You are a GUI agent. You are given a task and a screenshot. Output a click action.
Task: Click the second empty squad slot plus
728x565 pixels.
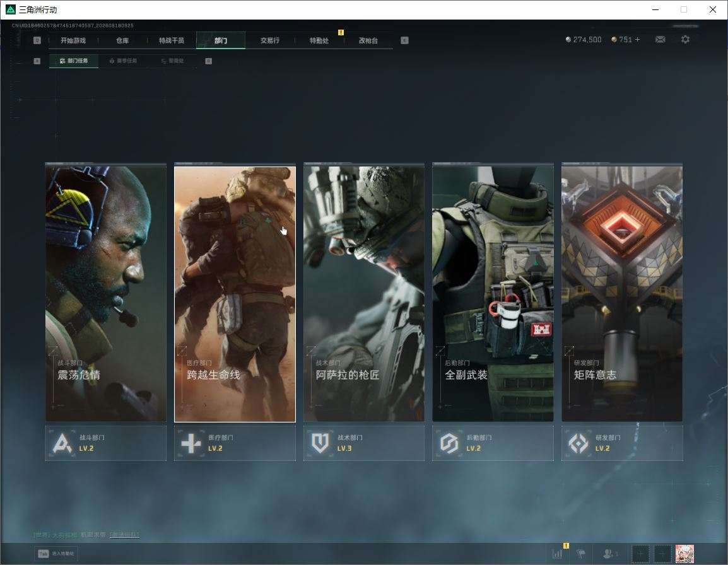point(662,554)
